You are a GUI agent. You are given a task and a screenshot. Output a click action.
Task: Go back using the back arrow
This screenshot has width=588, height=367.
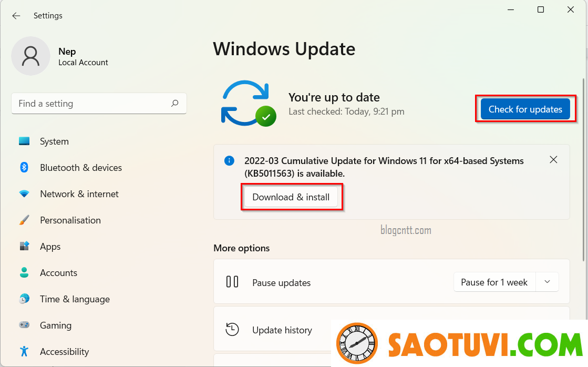(16, 16)
